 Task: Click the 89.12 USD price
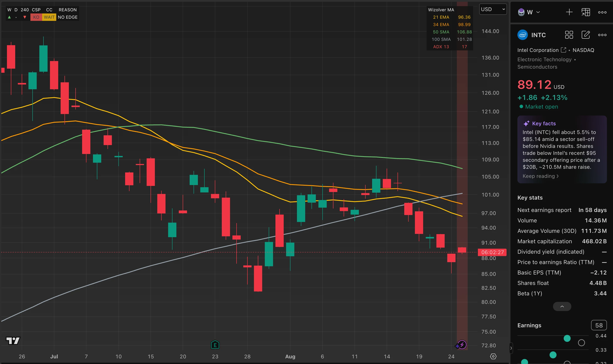point(541,85)
